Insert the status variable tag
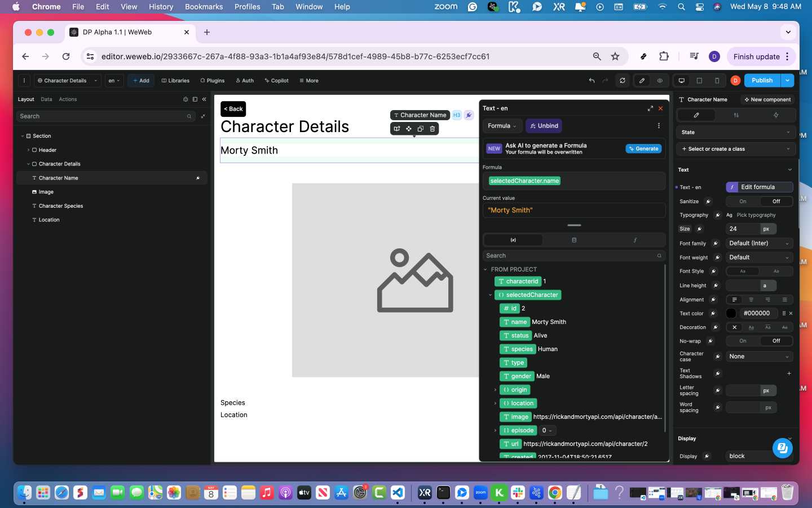The height and width of the screenshot is (508, 812). 516,336
